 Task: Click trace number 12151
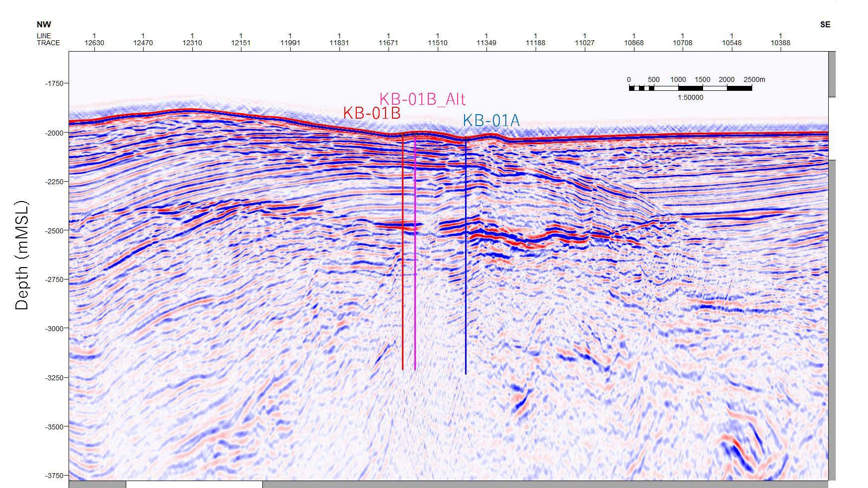[x=241, y=43]
